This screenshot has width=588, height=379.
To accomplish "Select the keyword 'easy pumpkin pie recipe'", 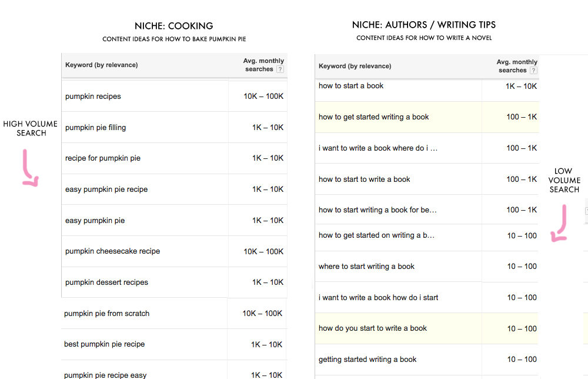I will pyautogui.click(x=106, y=189).
